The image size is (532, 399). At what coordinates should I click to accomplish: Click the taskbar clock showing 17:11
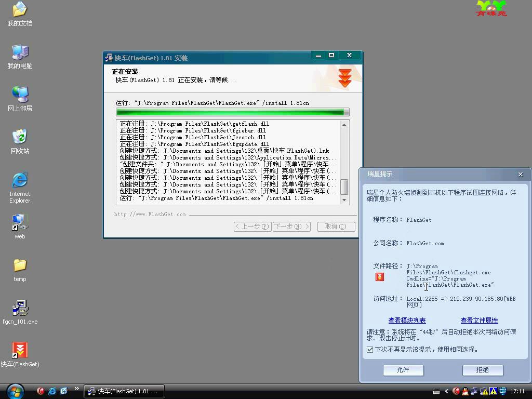(x=517, y=392)
